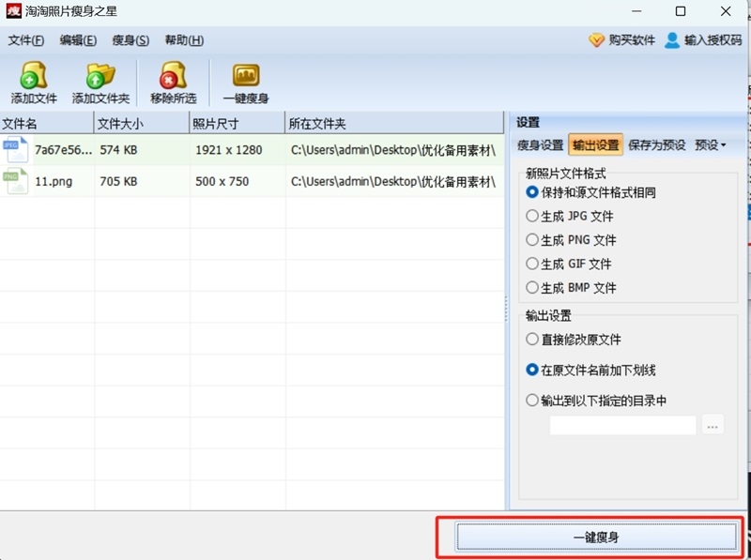The height and width of the screenshot is (560, 751).
Task: Open the 文件(F) menu
Action: [26, 40]
